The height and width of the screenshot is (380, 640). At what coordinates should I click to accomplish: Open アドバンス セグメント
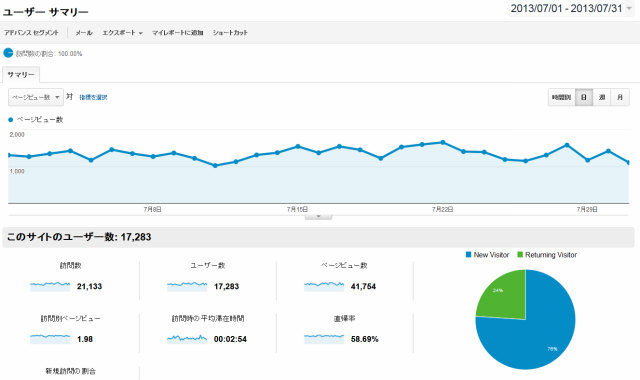pyautogui.click(x=31, y=33)
